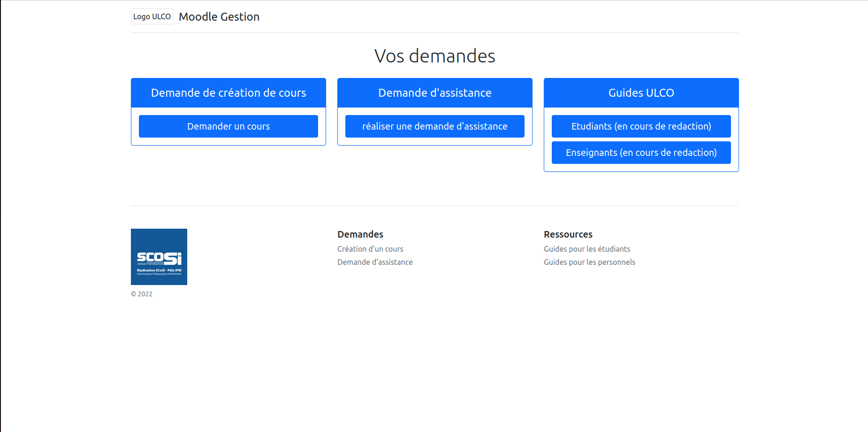Open the Moodle Gestion brand link

219,17
